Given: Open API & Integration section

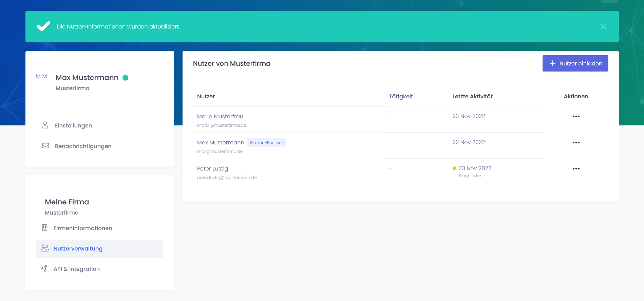Looking at the screenshot, I should click(76, 269).
